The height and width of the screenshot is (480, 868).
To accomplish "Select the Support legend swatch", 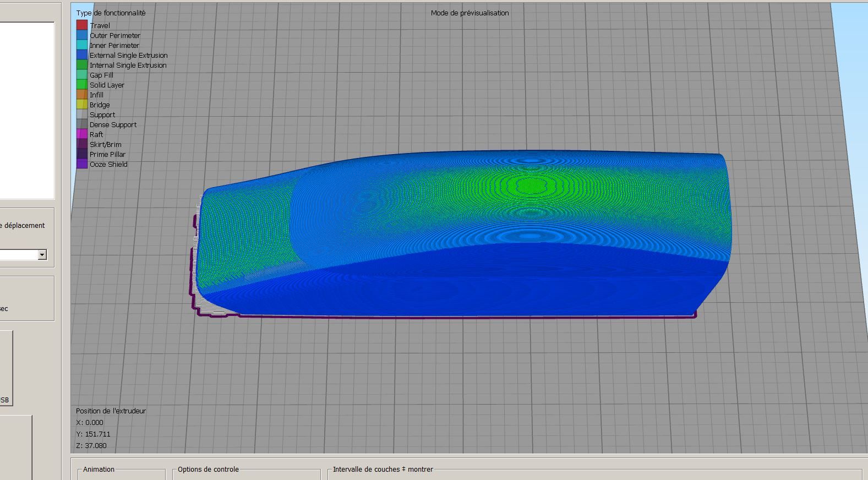I will 82,114.
